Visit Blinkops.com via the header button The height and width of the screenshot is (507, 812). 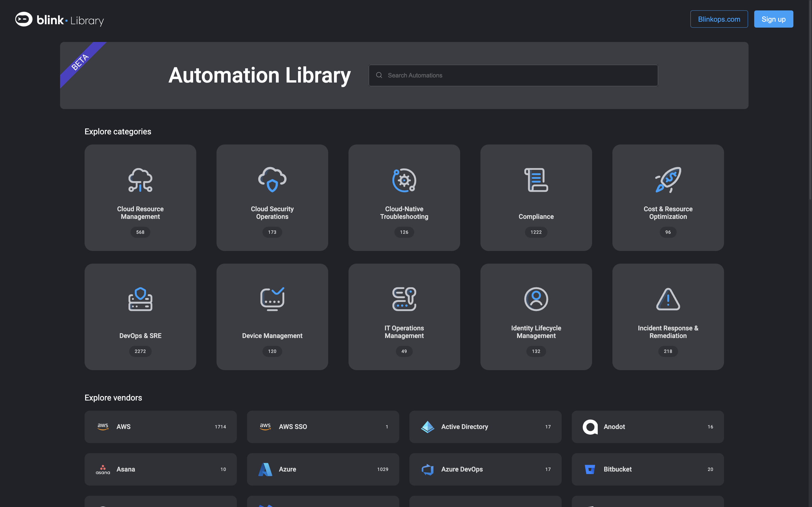pyautogui.click(x=719, y=19)
